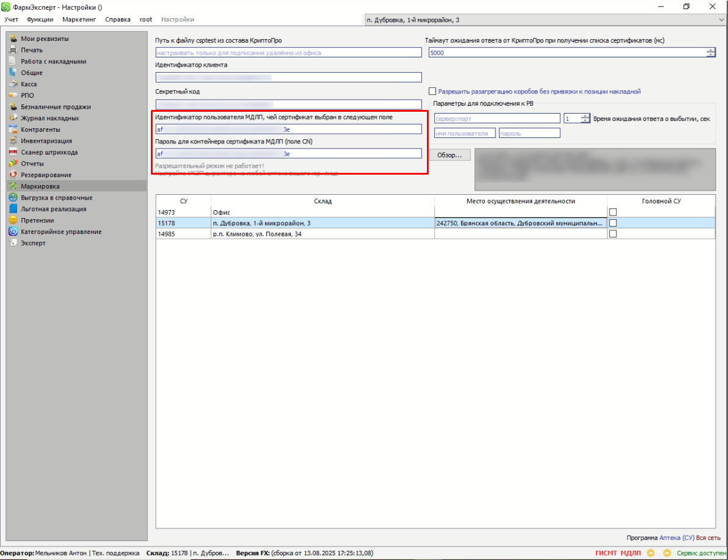The width and height of the screenshot is (728, 560).
Task: Select Категорийное управление icon
Action: (13, 231)
